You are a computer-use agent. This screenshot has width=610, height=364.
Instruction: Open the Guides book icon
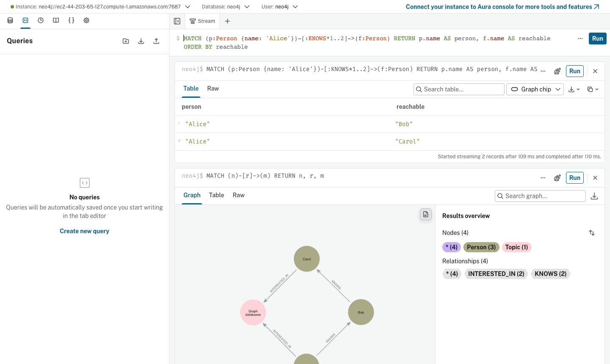[x=56, y=20]
